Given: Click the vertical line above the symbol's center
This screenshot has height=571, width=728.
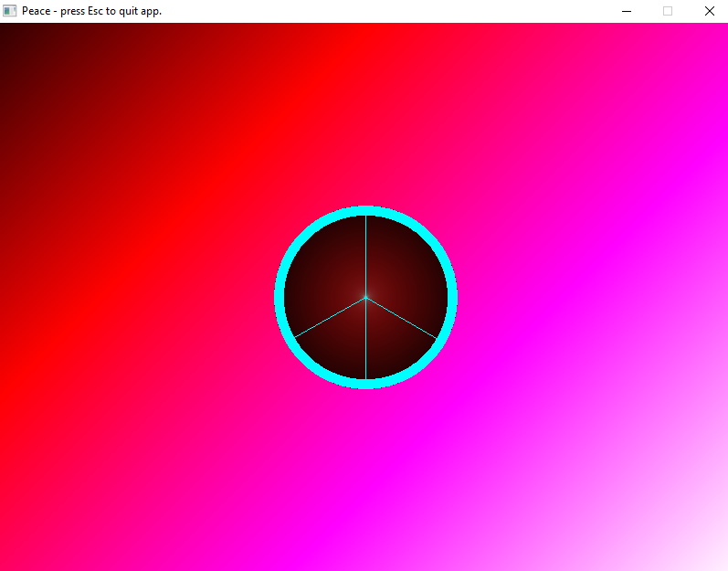Looking at the screenshot, I should pyautogui.click(x=365, y=256).
